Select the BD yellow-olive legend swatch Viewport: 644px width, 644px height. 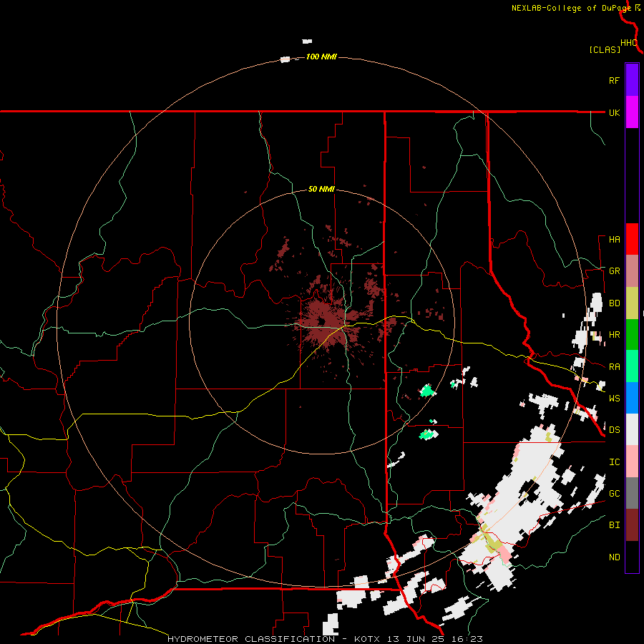point(632,303)
